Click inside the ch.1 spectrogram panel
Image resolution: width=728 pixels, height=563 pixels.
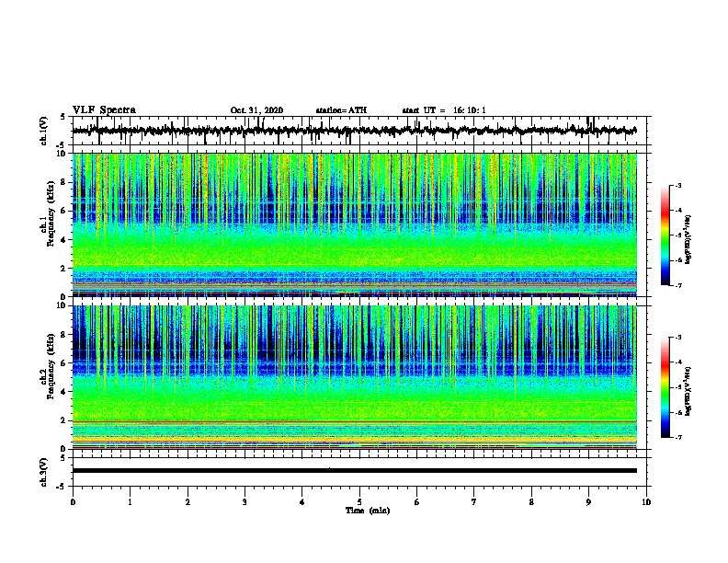point(355,224)
